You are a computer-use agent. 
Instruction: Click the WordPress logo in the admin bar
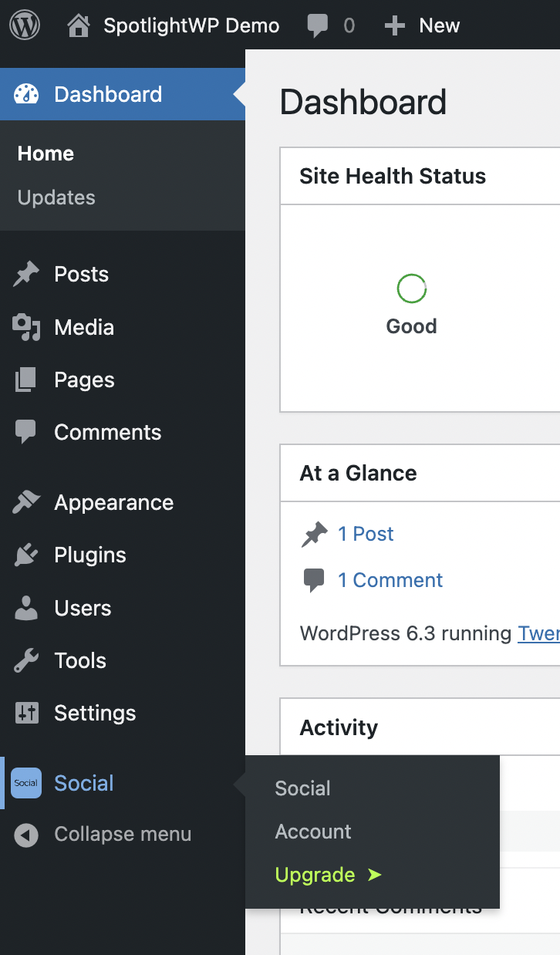point(23,24)
